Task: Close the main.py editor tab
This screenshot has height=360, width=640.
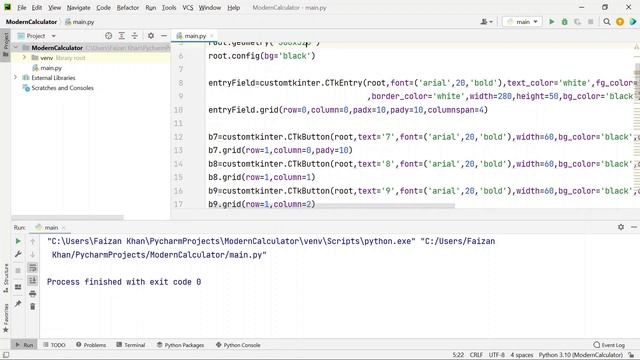Action: pyautogui.click(x=212, y=36)
